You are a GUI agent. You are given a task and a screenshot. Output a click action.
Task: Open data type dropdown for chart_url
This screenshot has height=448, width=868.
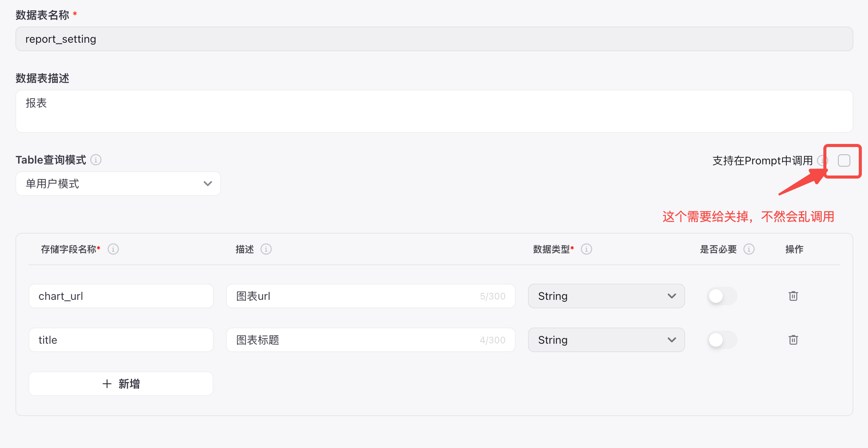coord(606,296)
